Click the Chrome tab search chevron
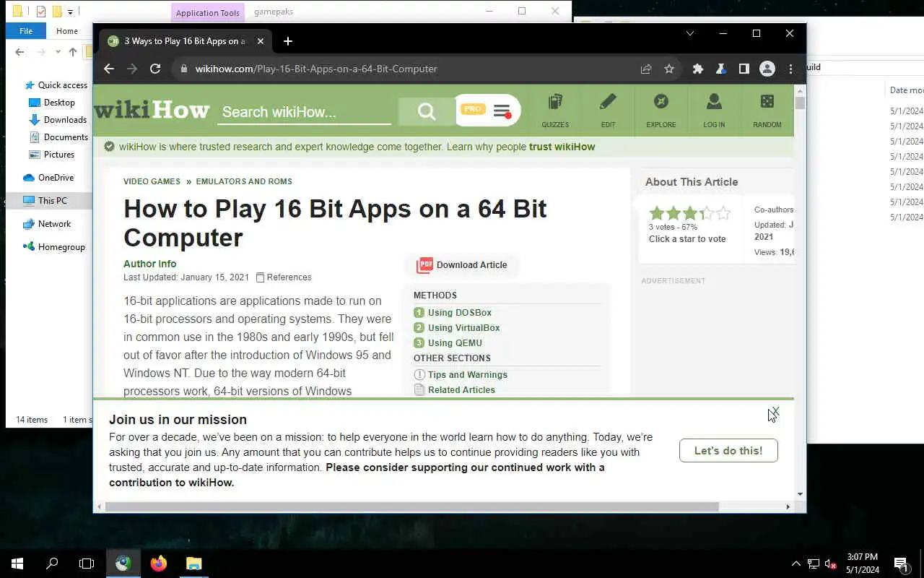Image resolution: width=924 pixels, height=578 pixels. point(689,33)
